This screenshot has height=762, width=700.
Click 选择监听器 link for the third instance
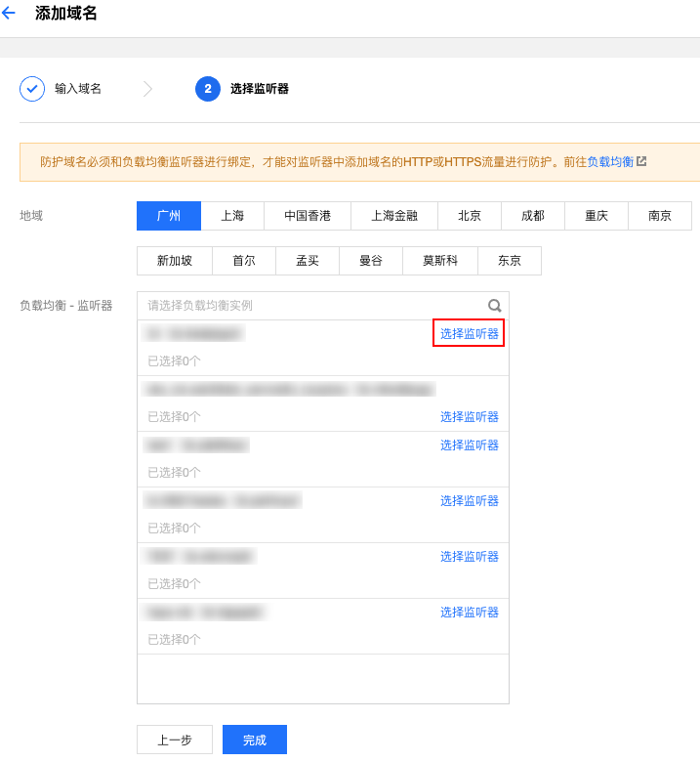(470, 444)
